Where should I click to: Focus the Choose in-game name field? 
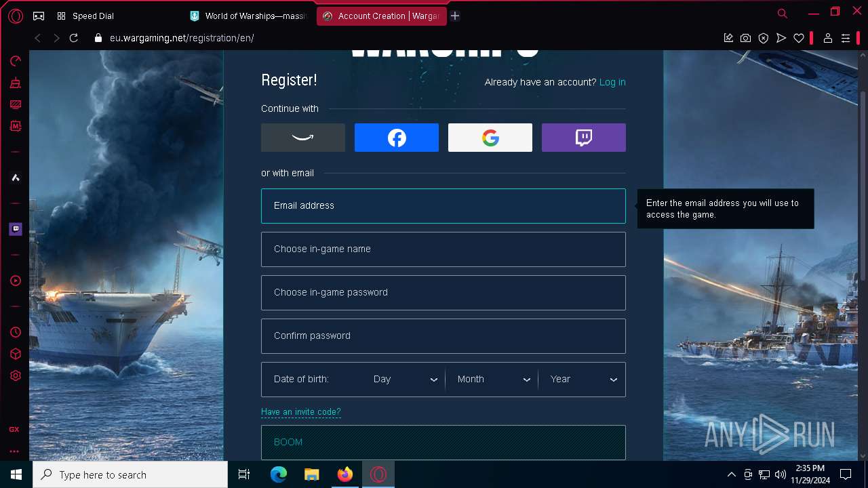click(443, 249)
